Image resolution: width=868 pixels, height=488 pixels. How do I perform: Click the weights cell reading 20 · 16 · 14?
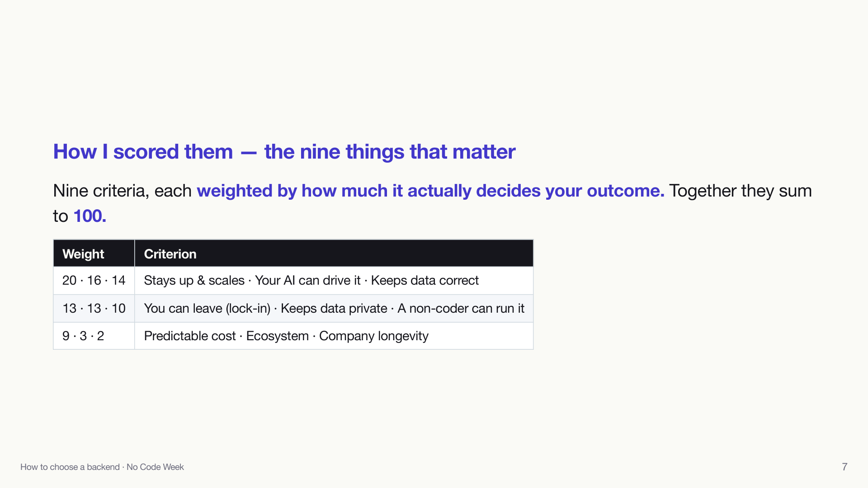click(x=94, y=281)
